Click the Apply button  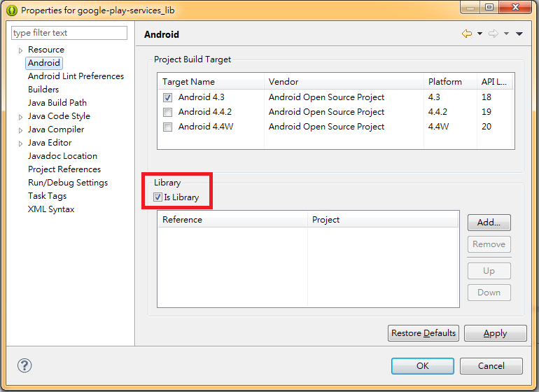pos(495,333)
